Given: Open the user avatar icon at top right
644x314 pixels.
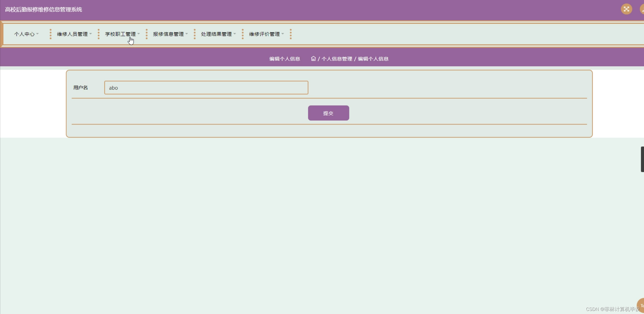Looking at the screenshot, I should (642, 9).
